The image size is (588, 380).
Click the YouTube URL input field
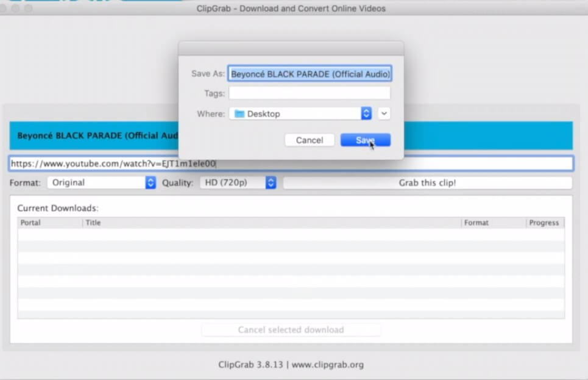[291, 163]
